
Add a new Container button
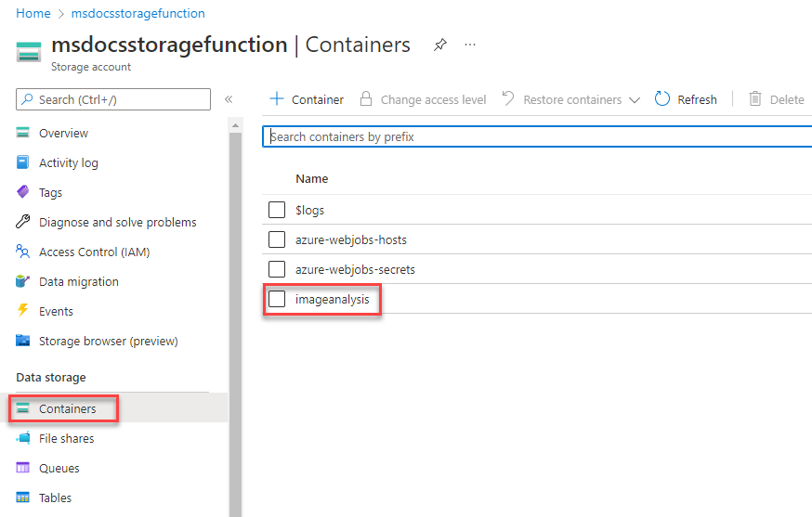(307, 99)
